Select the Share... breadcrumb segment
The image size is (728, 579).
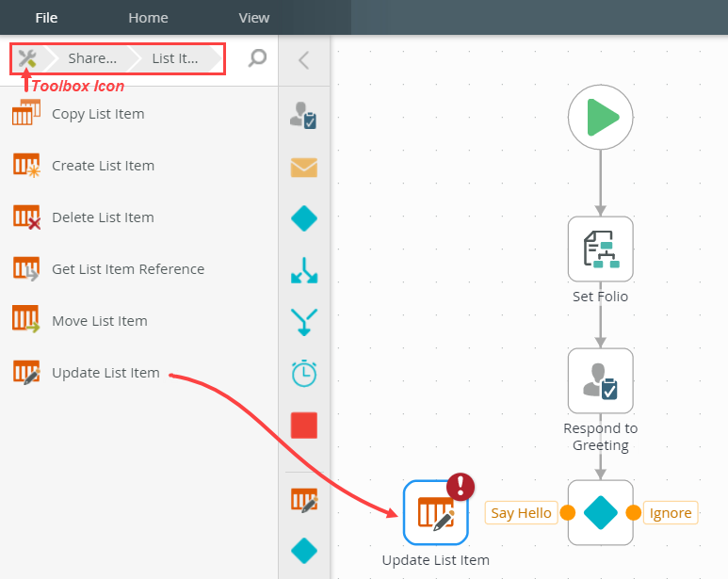point(92,58)
